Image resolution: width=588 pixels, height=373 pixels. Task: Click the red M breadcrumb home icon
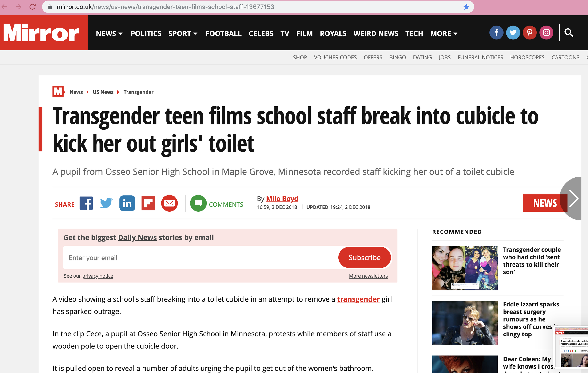[58, 91]
